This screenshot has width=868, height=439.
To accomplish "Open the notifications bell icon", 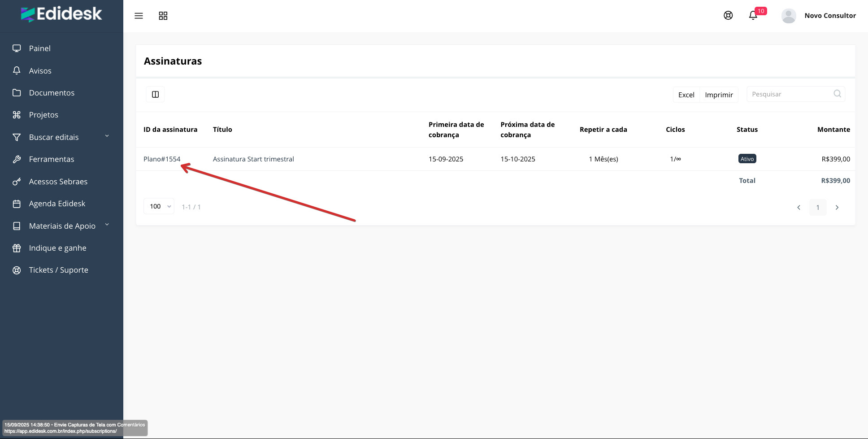I will click(x=753, y=16).
